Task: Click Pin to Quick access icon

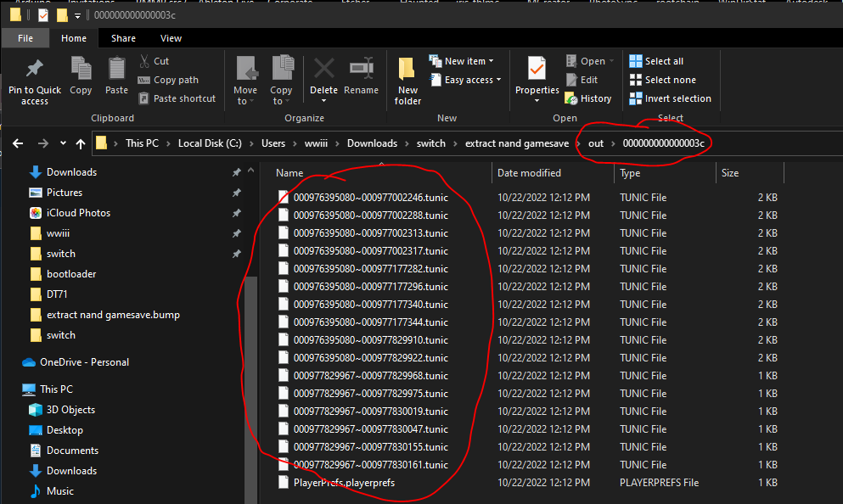Action: (x=35, y=69)
